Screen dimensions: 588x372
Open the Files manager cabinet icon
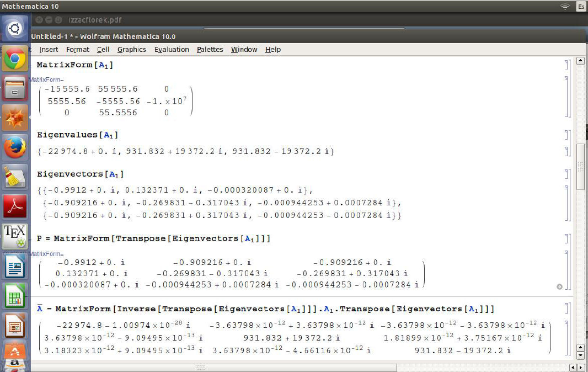click(15, 88)
